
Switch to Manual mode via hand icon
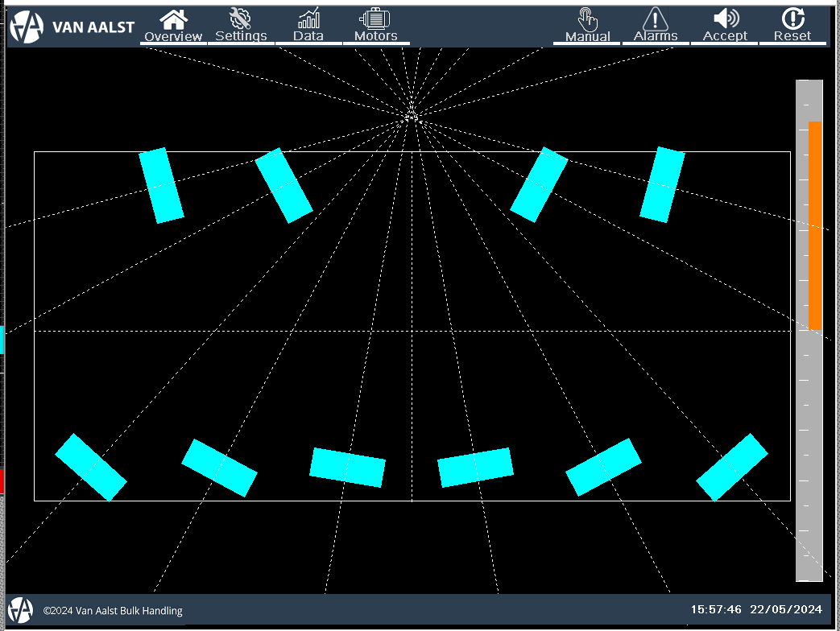click(587, 26)
